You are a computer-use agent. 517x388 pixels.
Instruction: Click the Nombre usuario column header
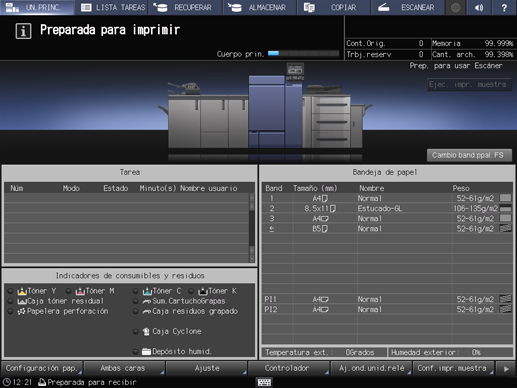pos(209,188)
